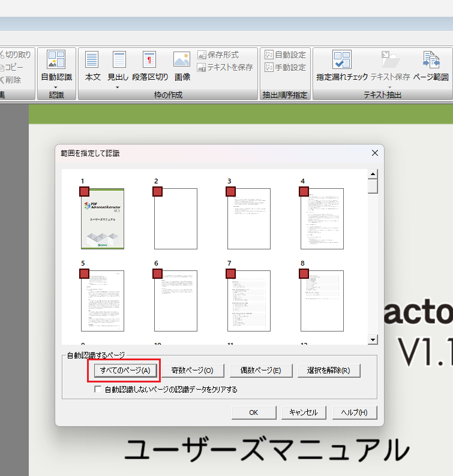453x476 pixels.
Task: Select the 画像 frame tool
Action: click(x=182, y=60)
